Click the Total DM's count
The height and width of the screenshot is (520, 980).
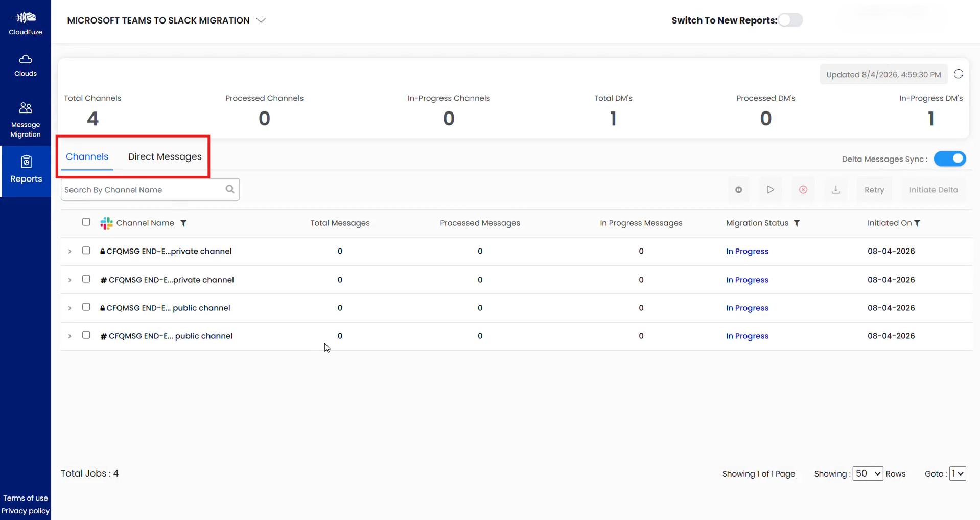click(x=613, y=119)
